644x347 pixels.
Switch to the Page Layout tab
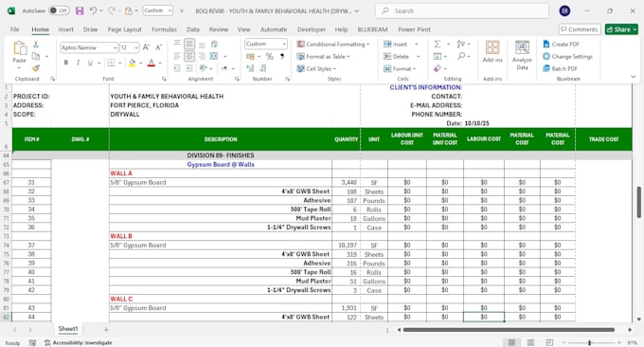(124, 29)
